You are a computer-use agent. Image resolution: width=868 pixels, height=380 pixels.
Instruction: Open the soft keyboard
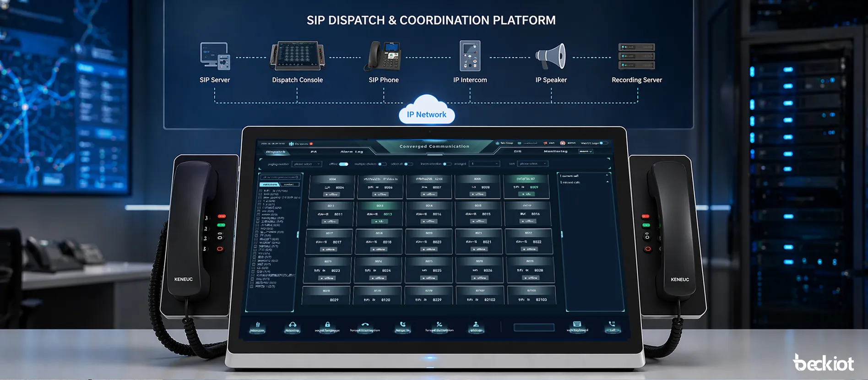[x=577, y=325]
